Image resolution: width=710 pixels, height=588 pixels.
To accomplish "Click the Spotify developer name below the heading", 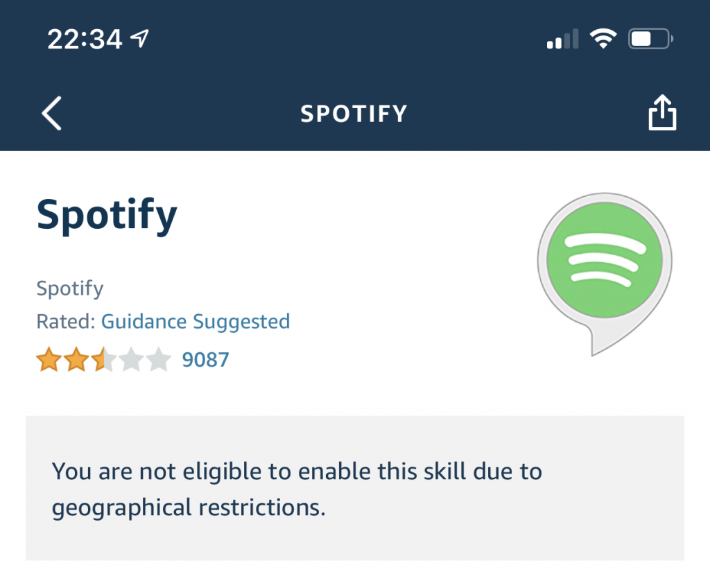I will click(69, 288).
